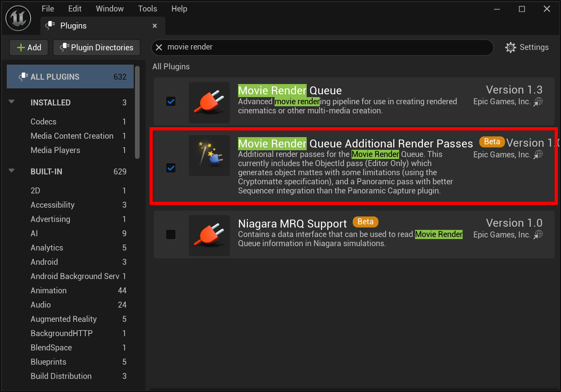Click the Beta badge on Additional Render Passes

click(x=492, y=142)
